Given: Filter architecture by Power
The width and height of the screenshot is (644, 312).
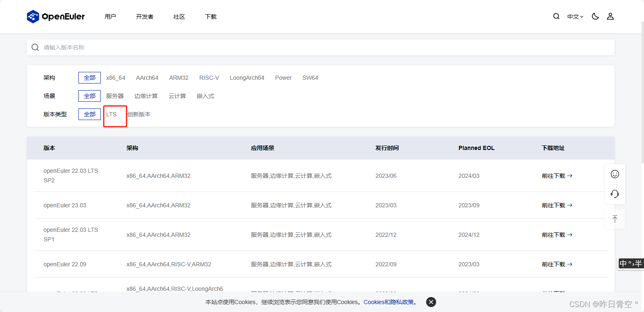Looking at the screenshot, I should click(283, 78).
